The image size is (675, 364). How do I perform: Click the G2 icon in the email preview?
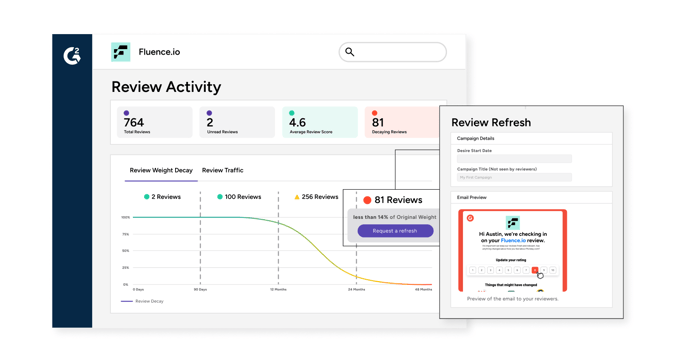click(x=470, y=218)
